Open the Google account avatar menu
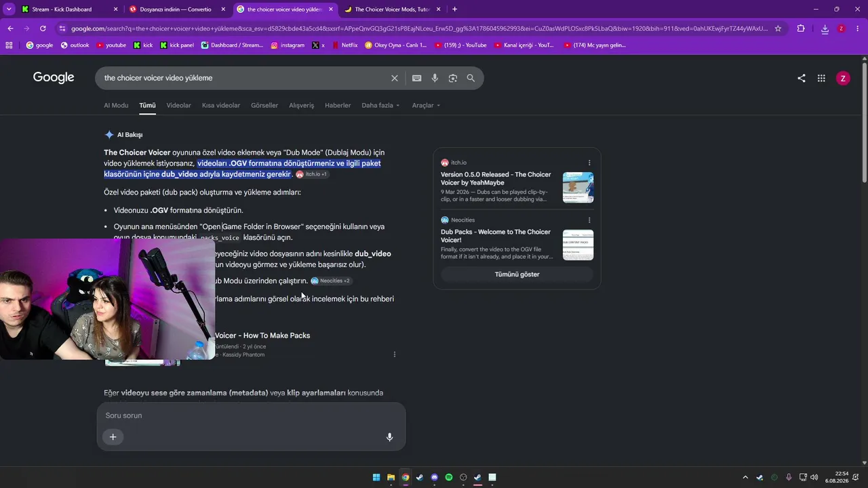The width and height of the screenshot is (868, 488). point(843,78)
